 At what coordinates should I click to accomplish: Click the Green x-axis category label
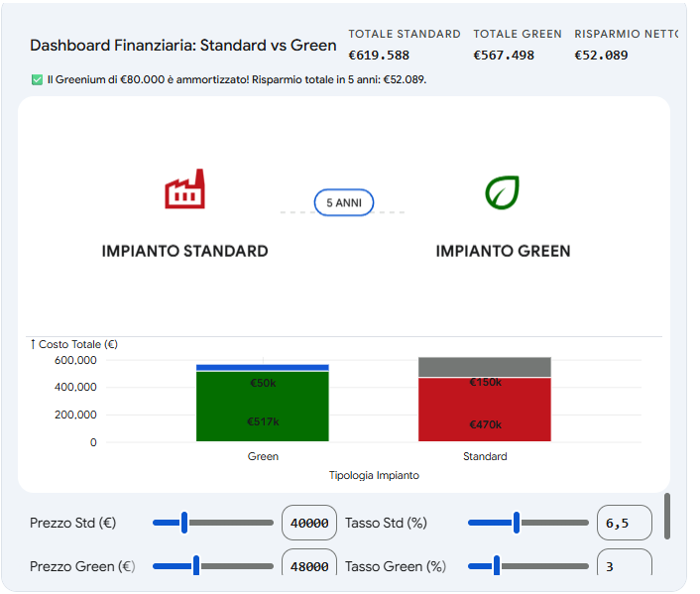click(263, 456)
